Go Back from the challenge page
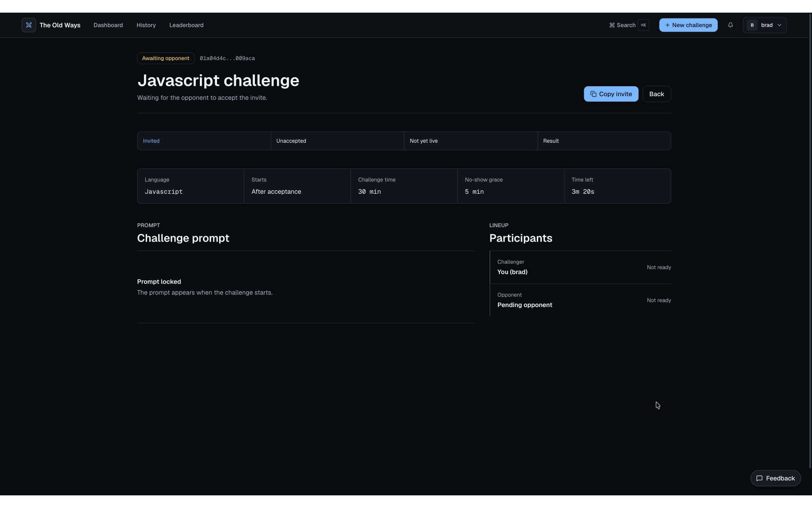 (657, 94)
